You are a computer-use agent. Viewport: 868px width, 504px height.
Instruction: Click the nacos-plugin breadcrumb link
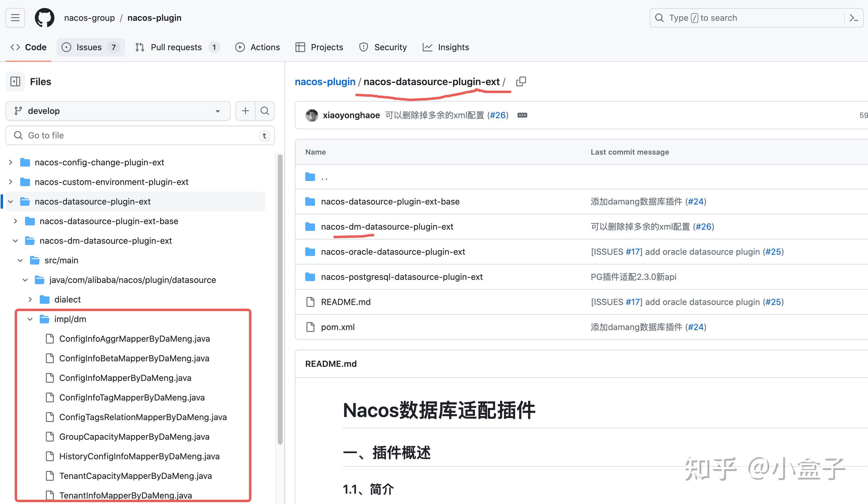coord(325,81)
